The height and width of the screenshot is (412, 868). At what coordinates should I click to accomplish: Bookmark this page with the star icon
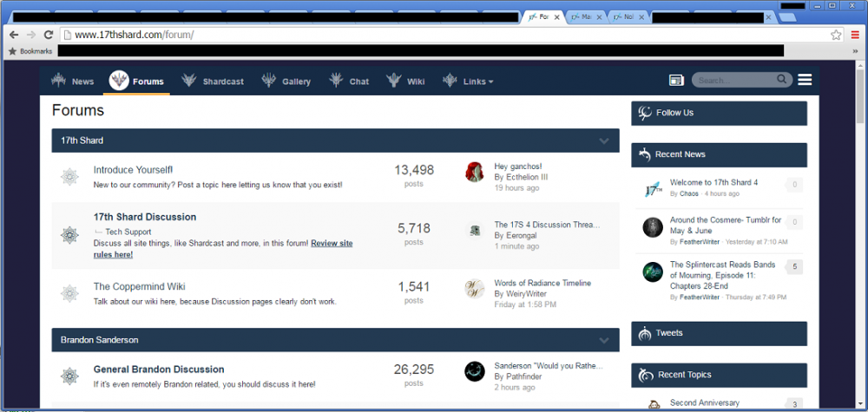[x=836, y=35]
